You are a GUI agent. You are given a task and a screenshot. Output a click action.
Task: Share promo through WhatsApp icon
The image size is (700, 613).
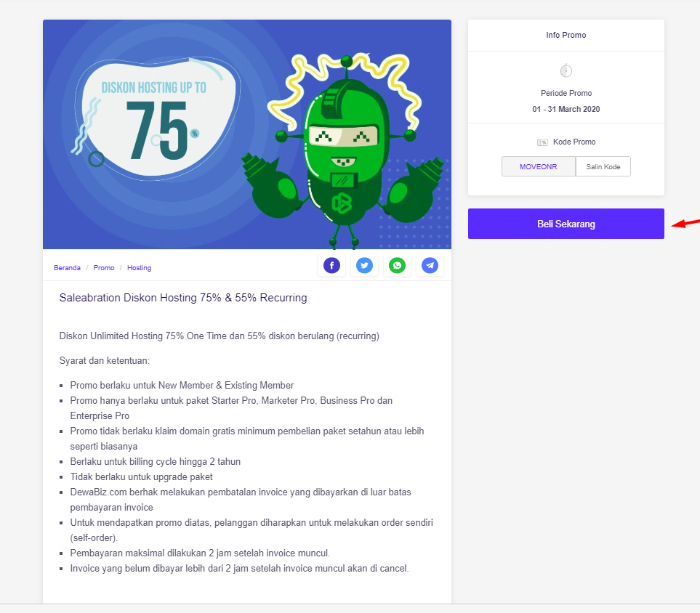[x=397, y=266]
